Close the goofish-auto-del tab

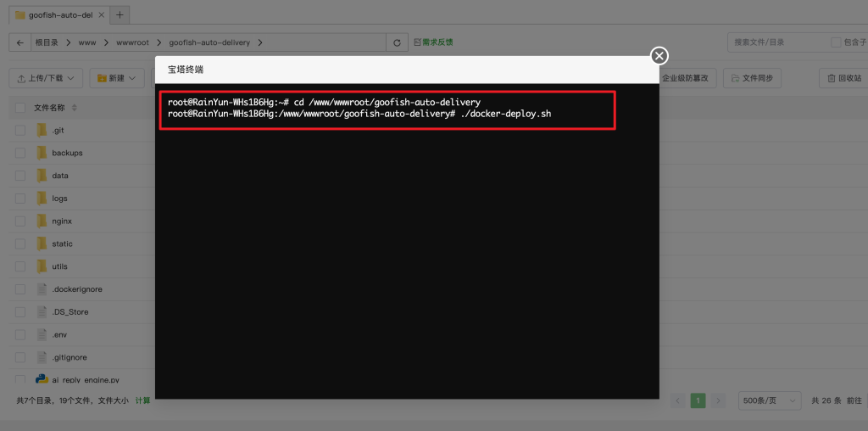[x=102, y=14]
